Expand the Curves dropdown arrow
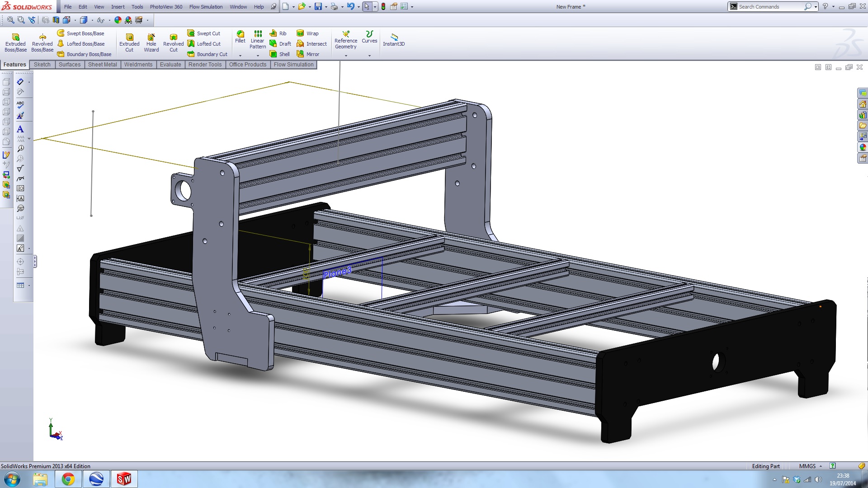This screenshot has height=488, width=868. click(369, 56)
